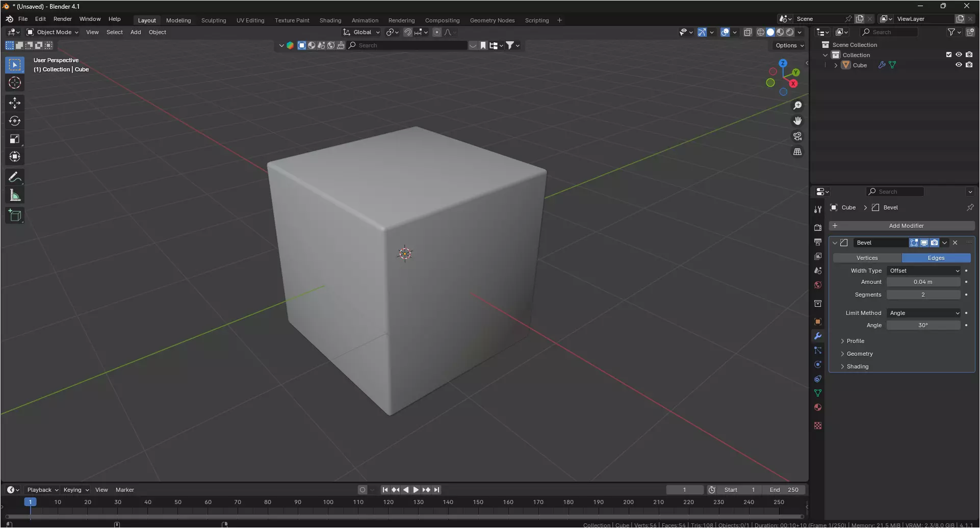Image resolution: width=980 pixels, height=528 pixels.
Task: Open the Object properties tab
Action: click(818, 322)
